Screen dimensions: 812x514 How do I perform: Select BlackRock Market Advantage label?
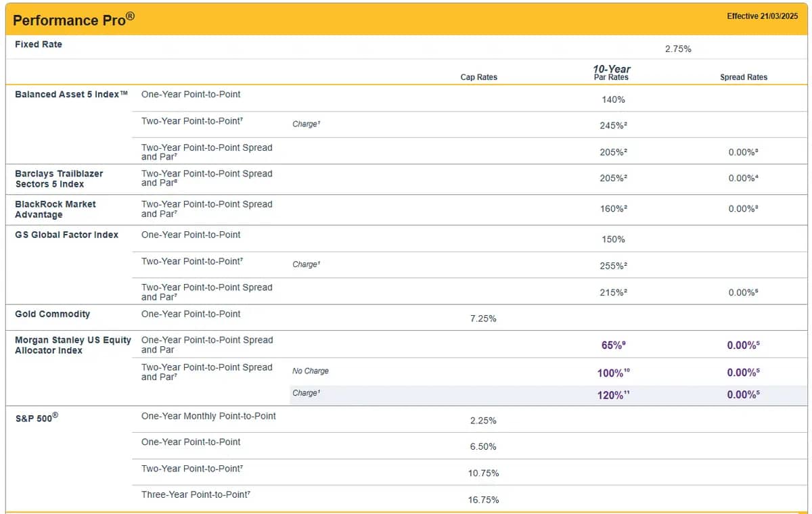tap(55, 209)
